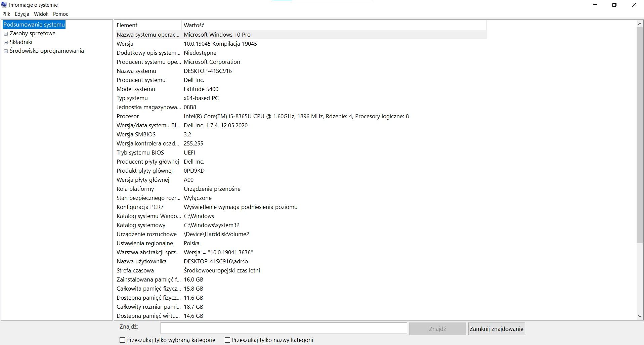Screen dimensions: 644x345
Task: Select the Latitude 5400 model value
Action: pos(201,89)
